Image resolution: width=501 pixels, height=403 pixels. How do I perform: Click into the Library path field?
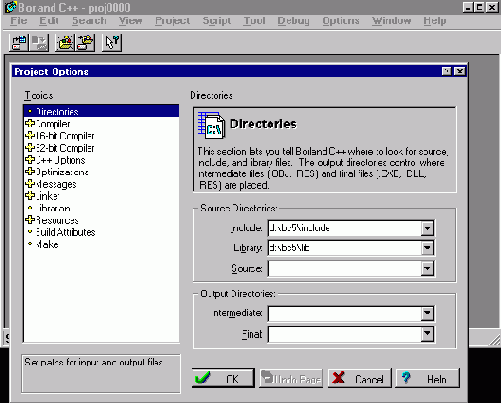pos(344,248)
